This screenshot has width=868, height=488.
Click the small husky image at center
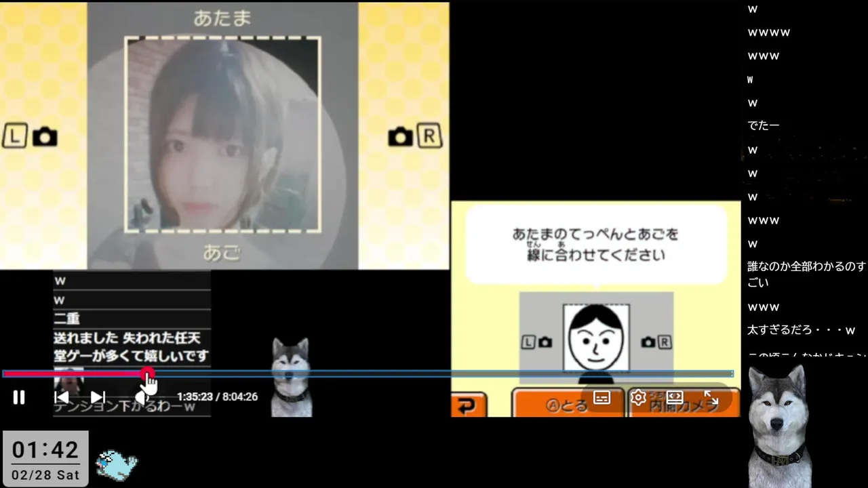pos(291,377)
